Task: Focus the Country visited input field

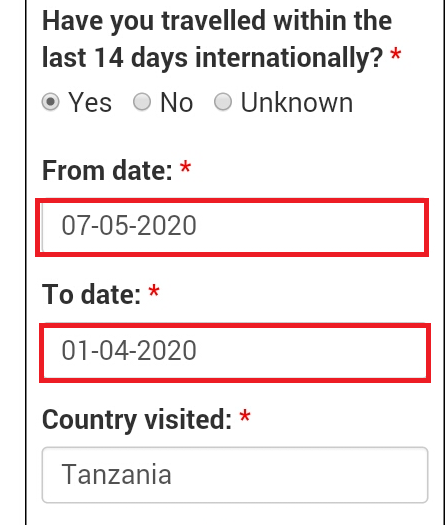Action: click(x=235, y=475)
